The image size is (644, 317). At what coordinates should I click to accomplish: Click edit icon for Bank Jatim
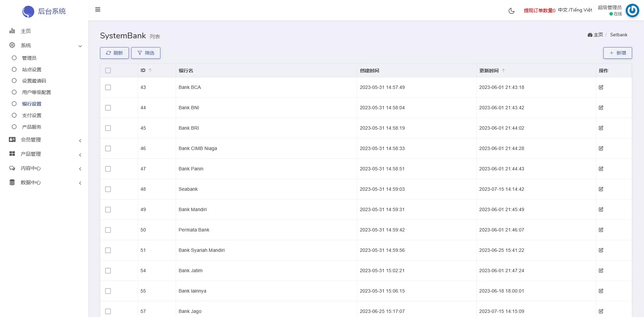click(601, 271)
